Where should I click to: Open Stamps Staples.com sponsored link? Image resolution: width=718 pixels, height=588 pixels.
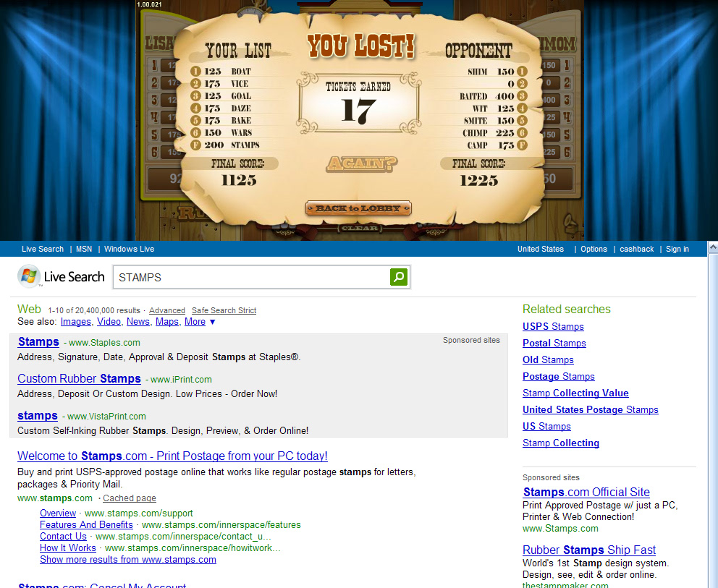coord(38,342)
